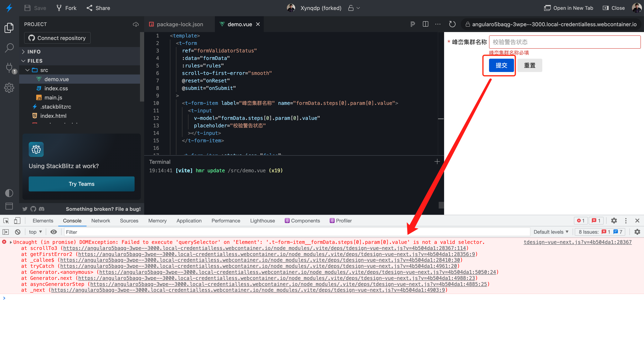Open the GitHub icon in project footer
The width and height of the screenshot is (644, 340).
click(x=33, y=209)
